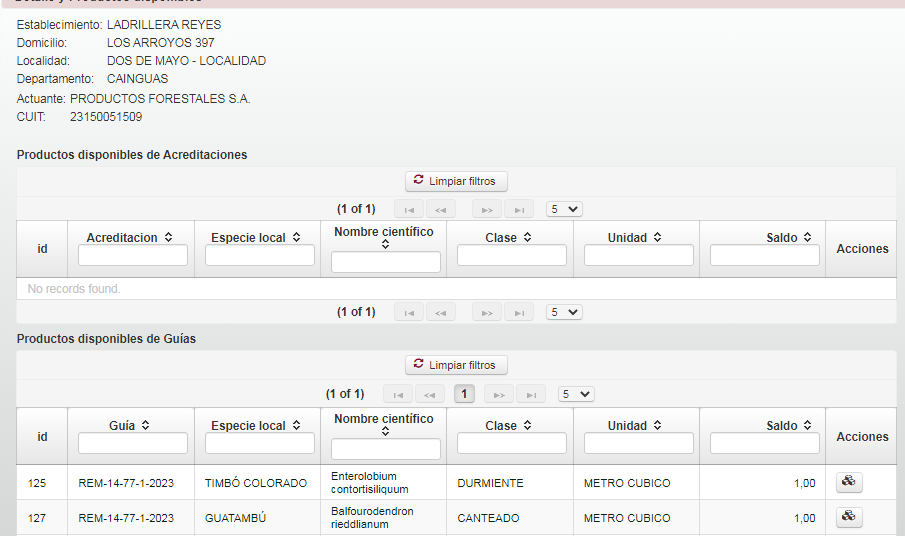The height and width of the screenshot is (536, 905).
Task: Click REM-14-77-1-2023 in row 127
Action: click(126, 518)
